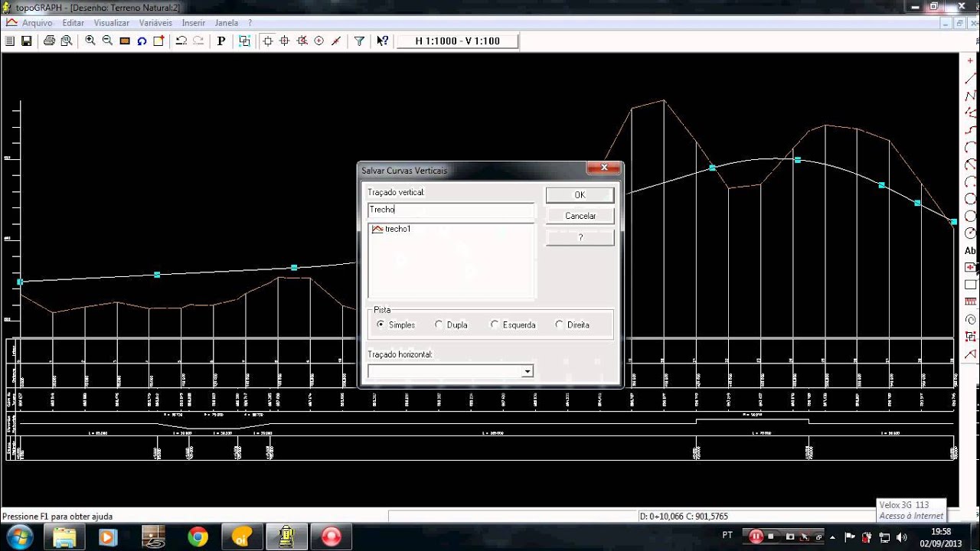This screenshot has width=980, height=551.
Task: Open Google Chrome from the taskbar
Action: click(198, 536)
